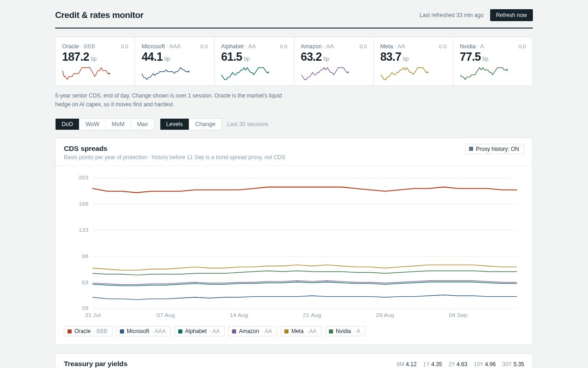Viewport: 588px width, 368px height.
Task: Click Oracle card sparkline chart
Action: [86, 74]
